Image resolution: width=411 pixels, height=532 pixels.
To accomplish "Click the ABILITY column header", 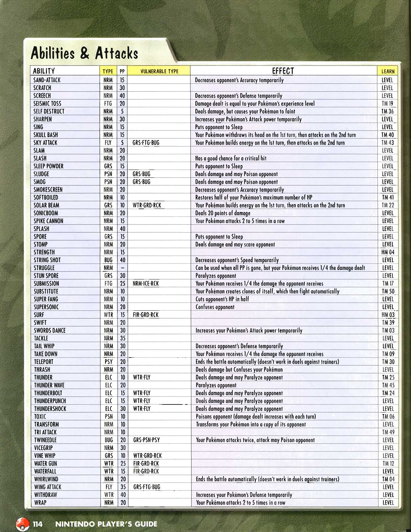I will (44, 71).
